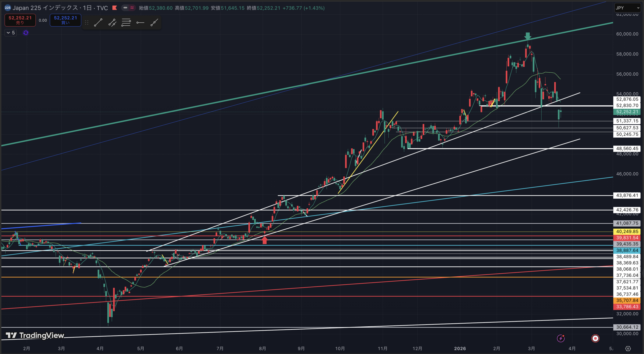Click the red flag symbol marker
Screen dimensions: 644x354
(x=115, y=8)
